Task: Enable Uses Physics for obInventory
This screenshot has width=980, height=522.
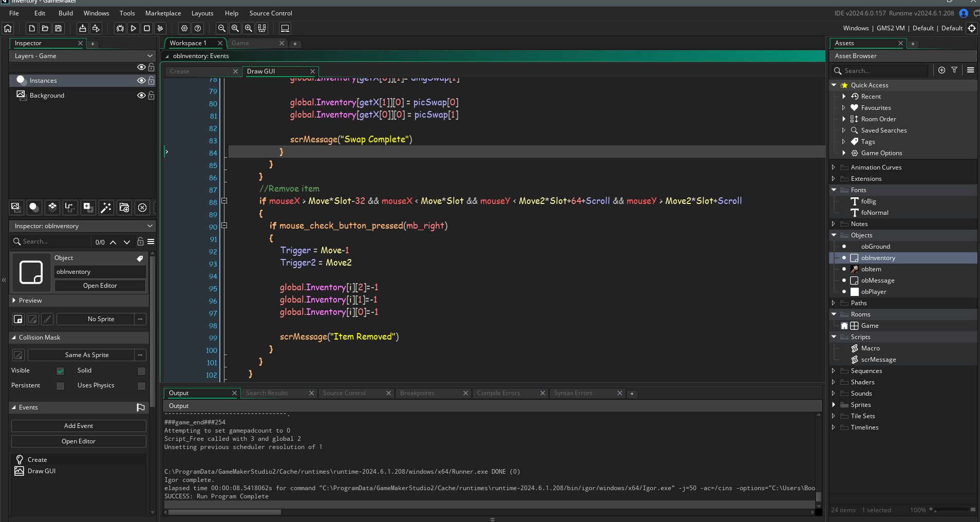Action: click(141, 385)
